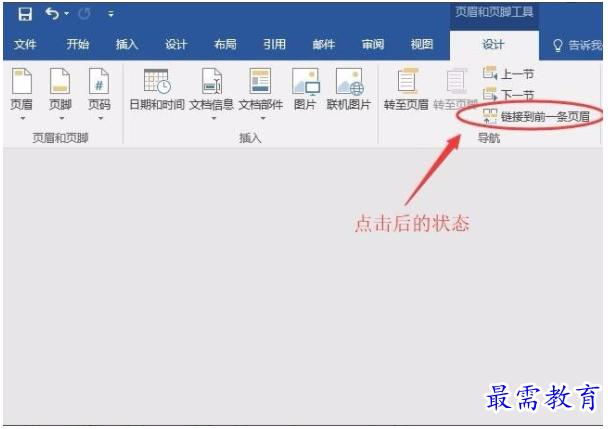The image size is (608, 429).
Task: Open Customize Quick Access Toolbar dropdown
Action: 111,14
